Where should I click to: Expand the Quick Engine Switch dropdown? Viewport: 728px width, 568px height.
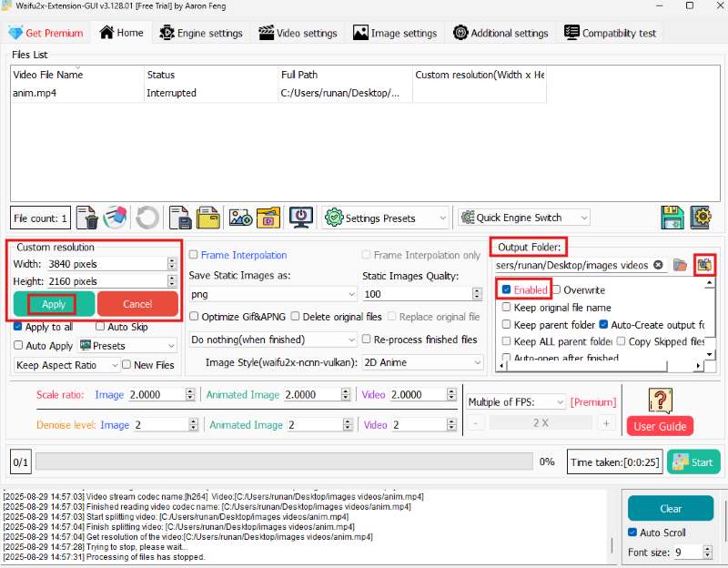[x=523, y=218]
